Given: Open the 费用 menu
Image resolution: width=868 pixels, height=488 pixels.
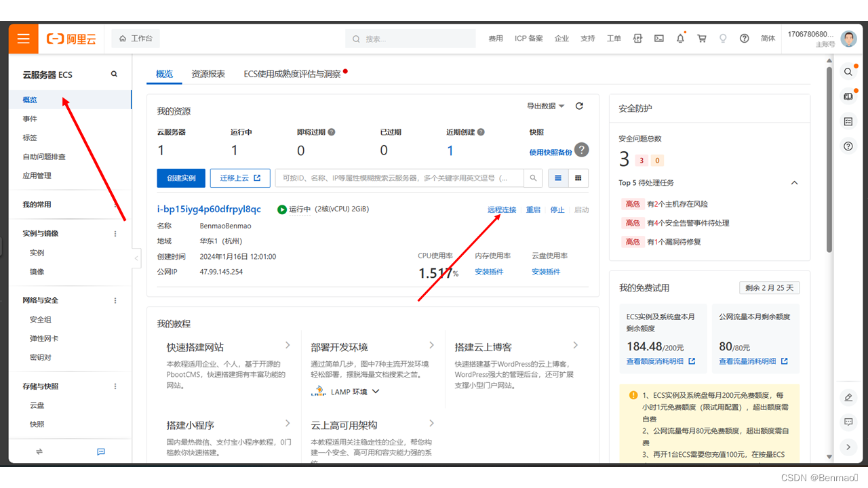Looking at the screenshot, I should [x=496, y=39].
